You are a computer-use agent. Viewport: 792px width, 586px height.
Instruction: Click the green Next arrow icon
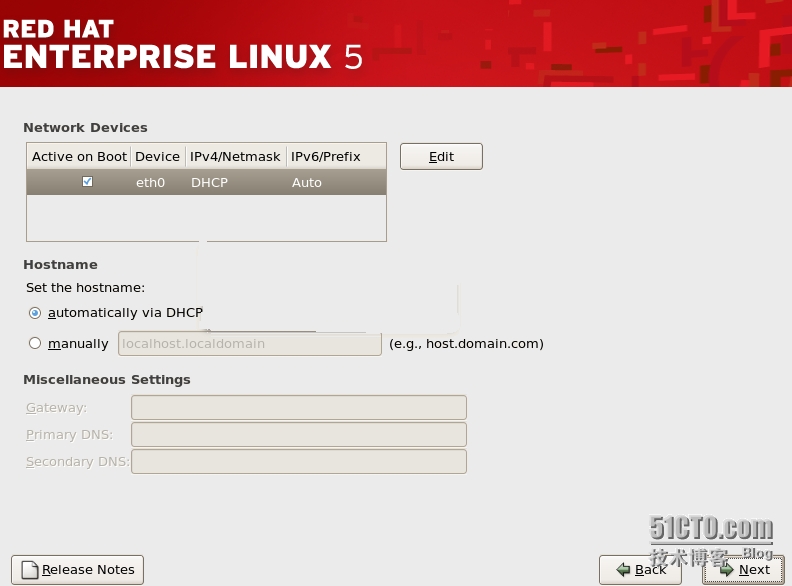[x=726, y=570]
